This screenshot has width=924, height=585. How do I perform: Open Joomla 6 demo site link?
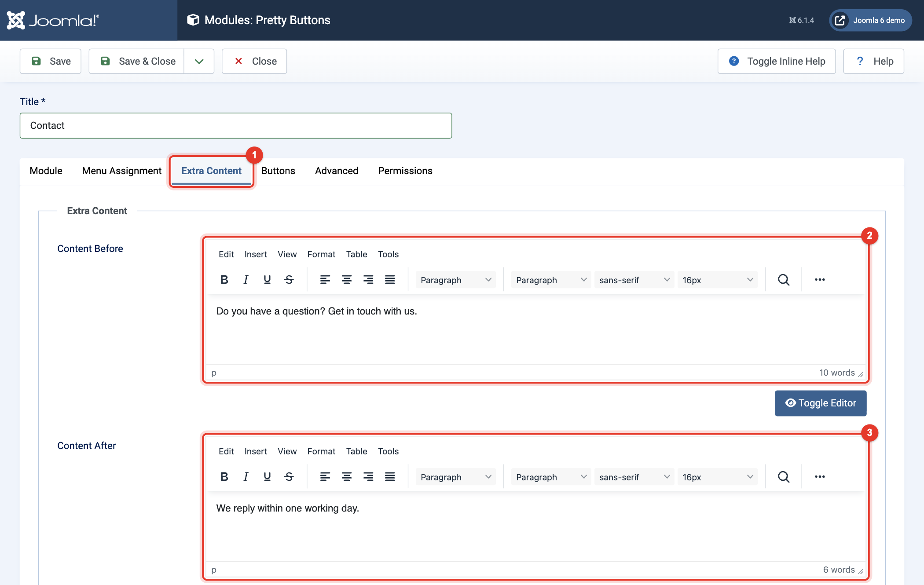[x=870, y=20]
